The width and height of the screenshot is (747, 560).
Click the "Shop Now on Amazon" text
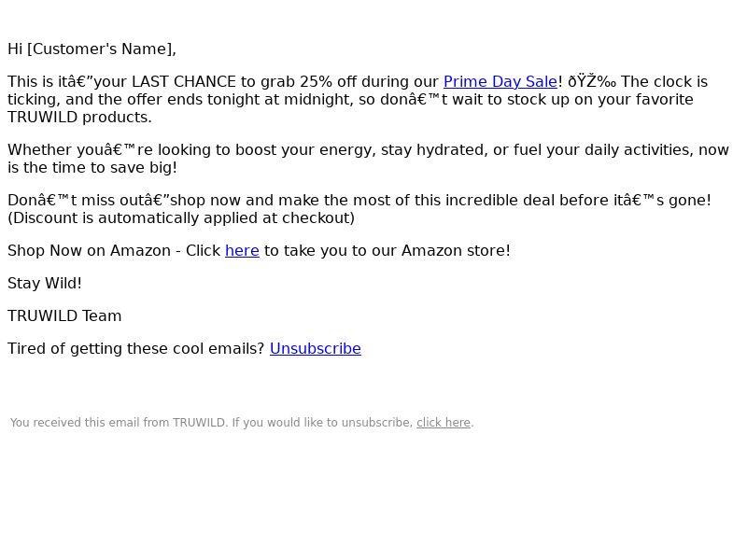pyautogui.click(x=89, y=251)
